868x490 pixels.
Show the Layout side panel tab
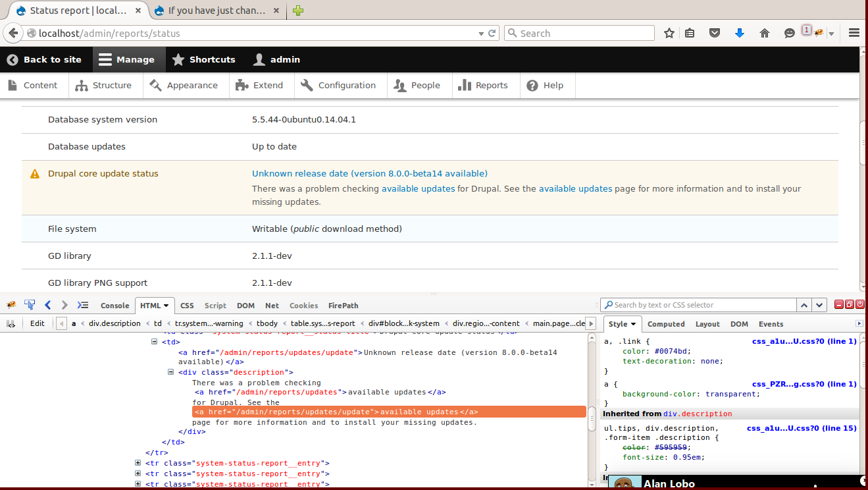[707, 324]
